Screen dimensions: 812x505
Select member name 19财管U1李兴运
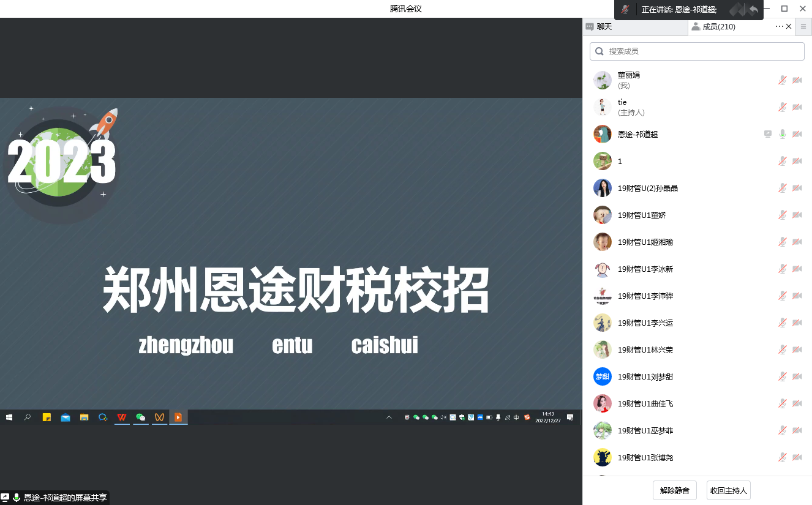645,323
